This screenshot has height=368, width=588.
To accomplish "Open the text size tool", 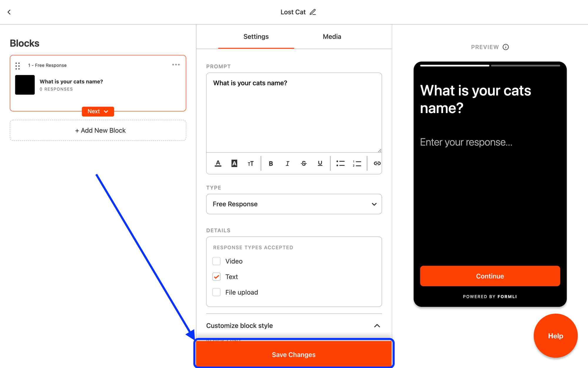I will tap(250, 163).
